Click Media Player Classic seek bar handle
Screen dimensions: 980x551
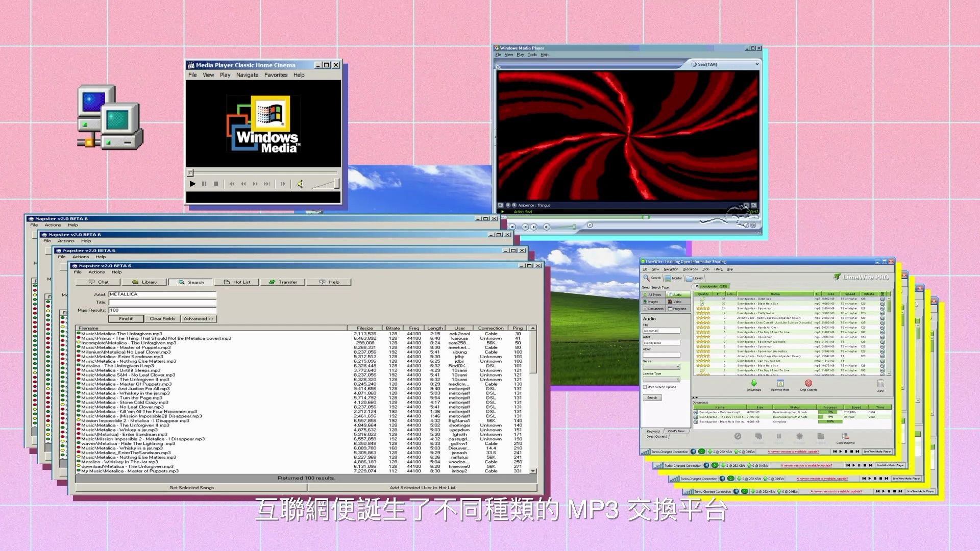pos(190,173)
